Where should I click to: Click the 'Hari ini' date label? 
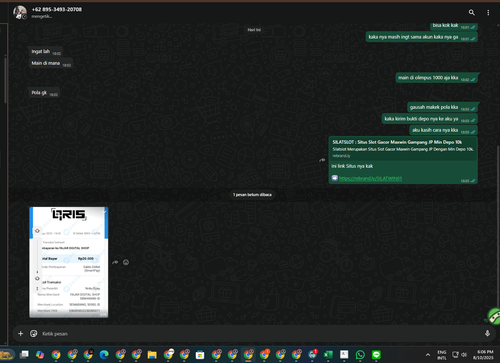[x=254, y=30]
